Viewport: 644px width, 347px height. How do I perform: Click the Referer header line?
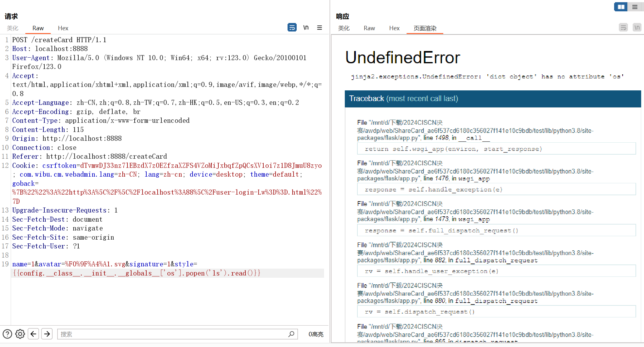tap(90, 156)
